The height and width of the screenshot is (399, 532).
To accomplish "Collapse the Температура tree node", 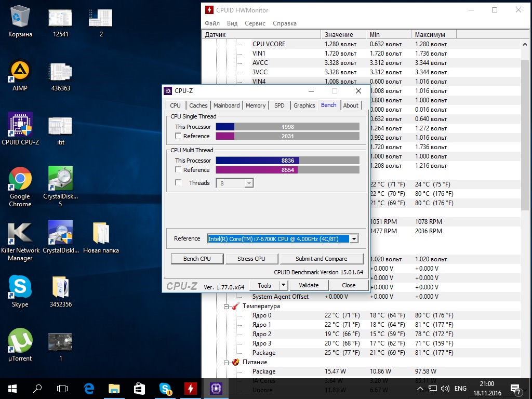I will click(226, 307).
